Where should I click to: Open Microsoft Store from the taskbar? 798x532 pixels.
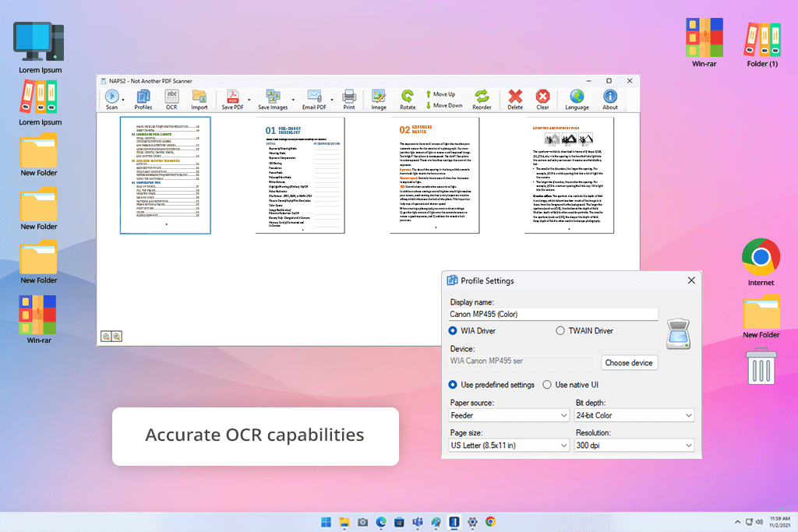pyautogui.click(x=400, y=522)
